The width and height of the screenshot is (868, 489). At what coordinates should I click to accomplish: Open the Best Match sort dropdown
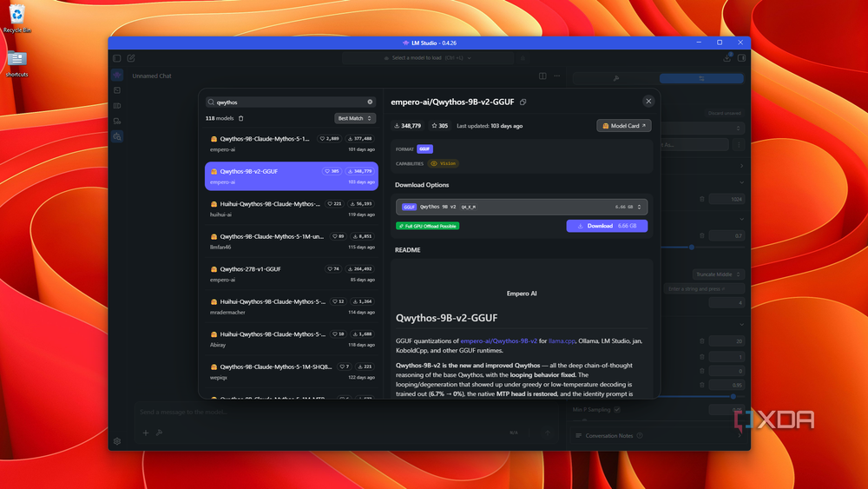(x=355, y=118)
